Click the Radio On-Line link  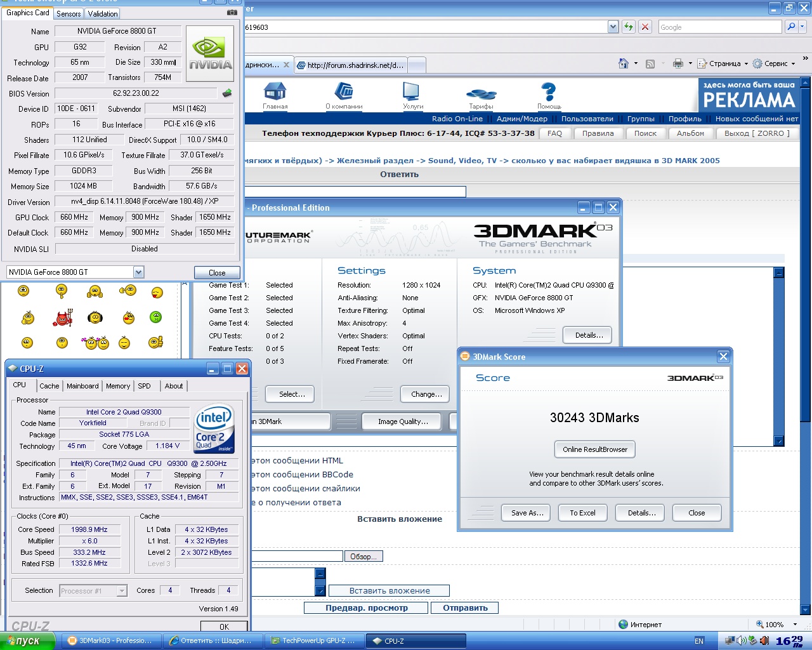(457, 119)
